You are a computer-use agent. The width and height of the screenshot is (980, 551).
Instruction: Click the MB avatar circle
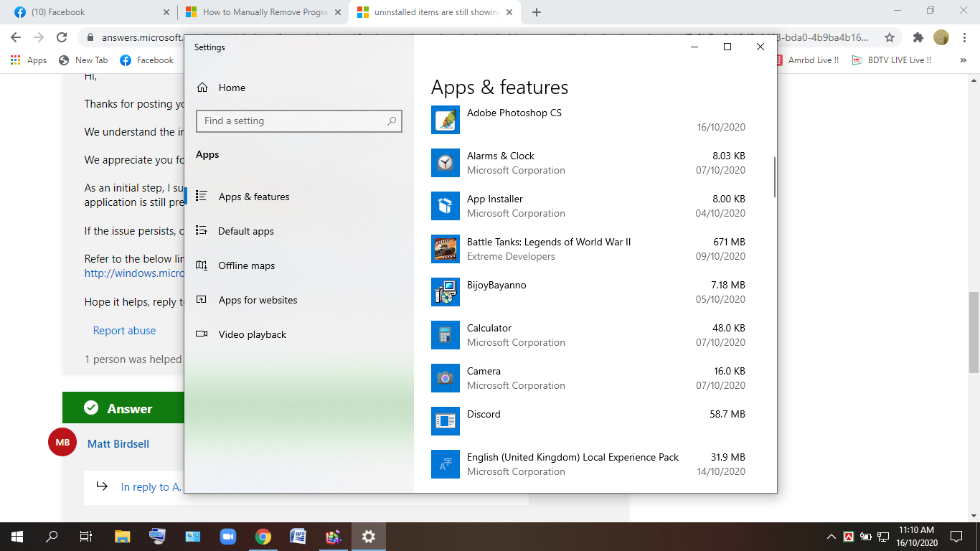click(62, 442)
